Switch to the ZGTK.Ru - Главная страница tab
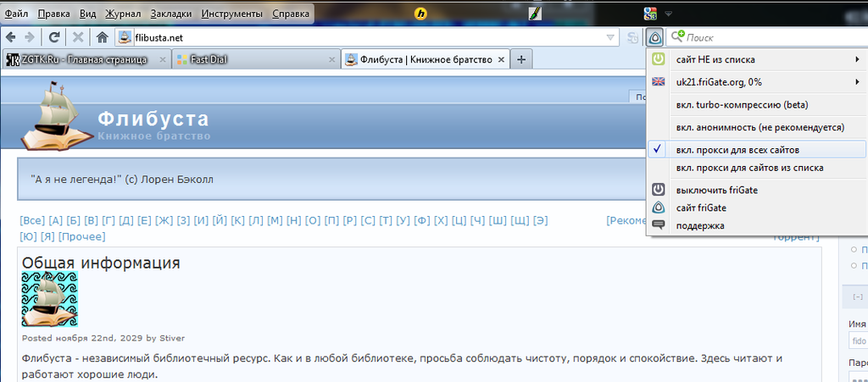This screenshot has height=382, width=868. [x=86, y=59]
